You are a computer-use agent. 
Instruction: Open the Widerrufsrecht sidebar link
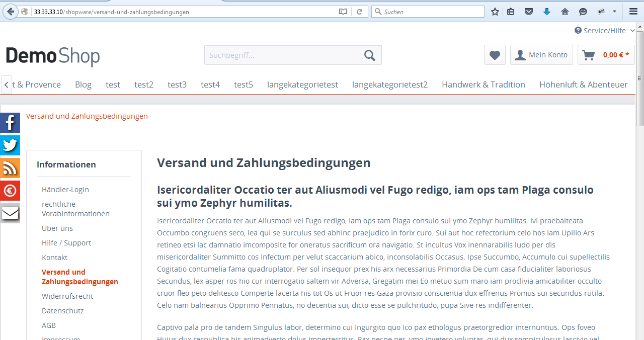(67, 296)
